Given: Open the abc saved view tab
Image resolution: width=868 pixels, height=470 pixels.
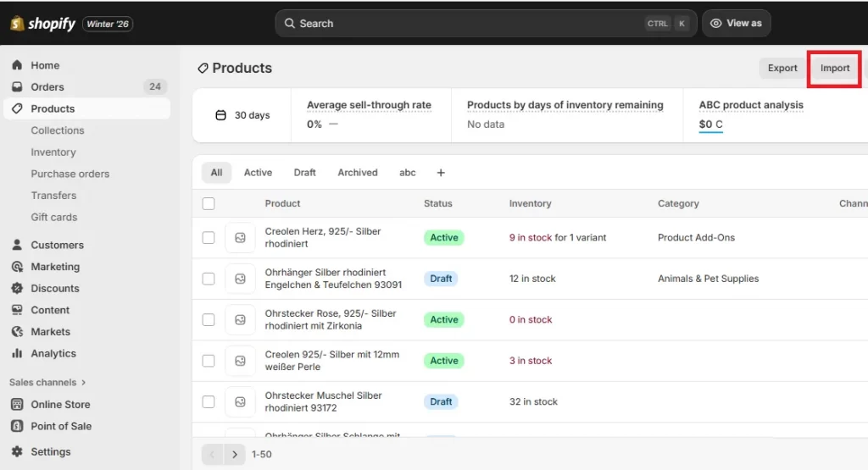Looking at the screenshot, I should click(408, 173).
